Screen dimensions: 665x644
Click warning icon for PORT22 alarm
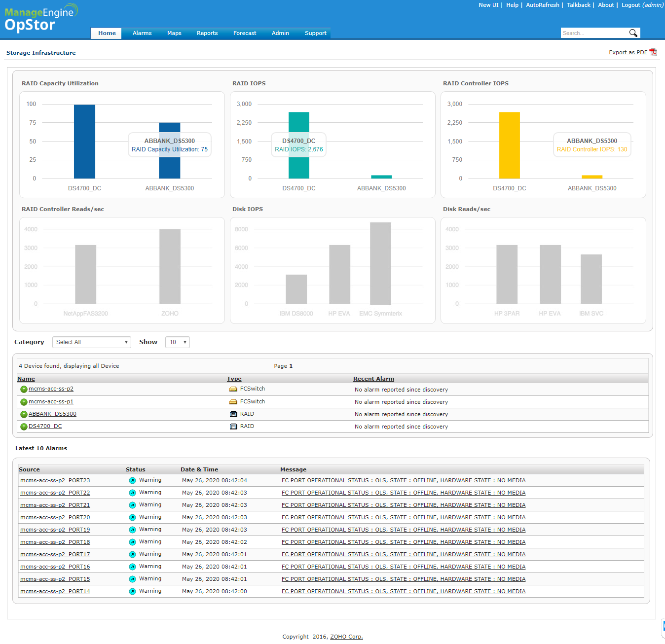tap(132, 493)
